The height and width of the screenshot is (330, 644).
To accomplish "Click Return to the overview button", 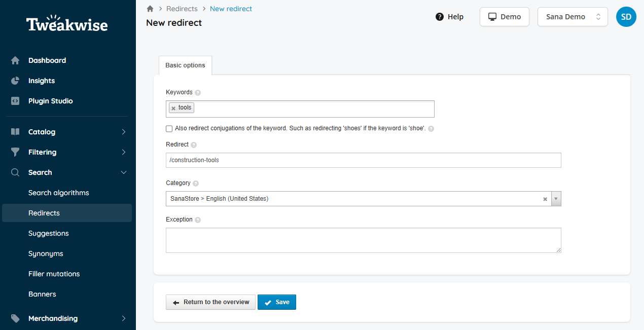I will click(x=210, y=302).
